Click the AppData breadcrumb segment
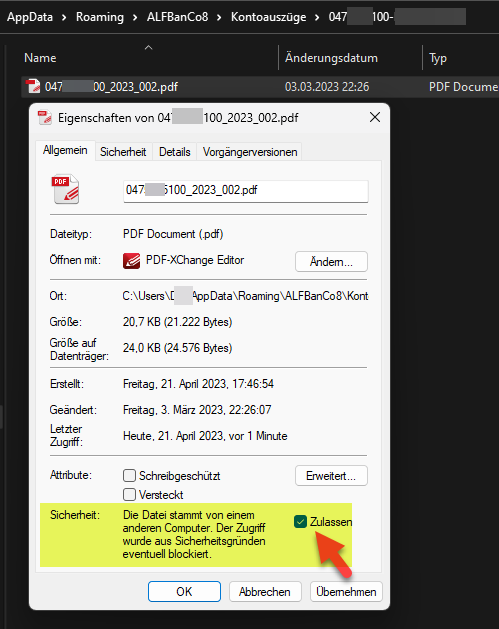Image resolution: width=499 pixels, height=629 pixels. (30, 17)
